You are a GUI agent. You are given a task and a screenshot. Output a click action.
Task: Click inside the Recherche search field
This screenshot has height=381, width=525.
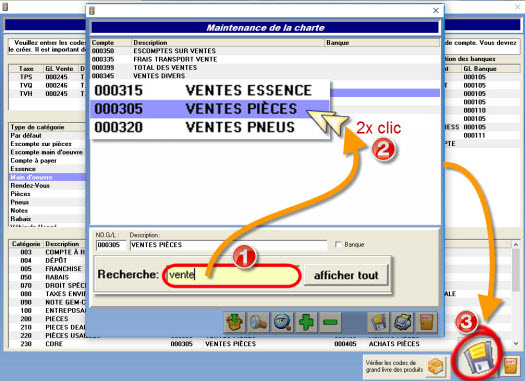tap(232, 275)
